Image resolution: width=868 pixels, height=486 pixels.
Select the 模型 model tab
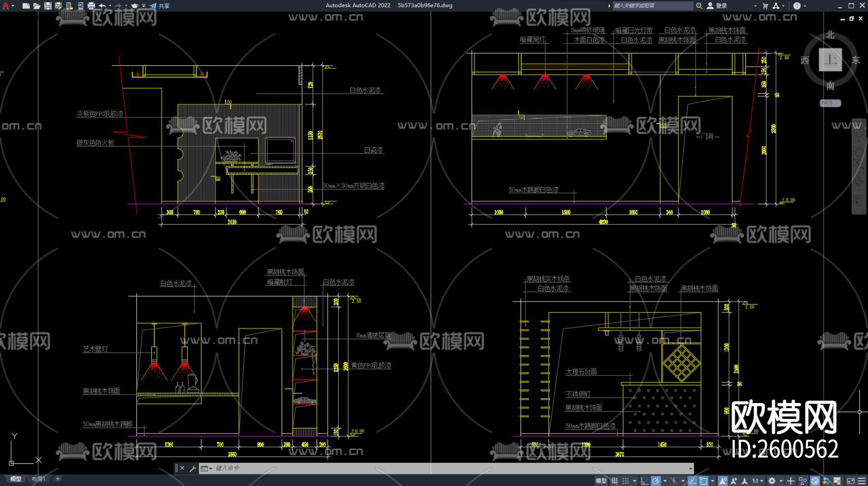[16, 479]
